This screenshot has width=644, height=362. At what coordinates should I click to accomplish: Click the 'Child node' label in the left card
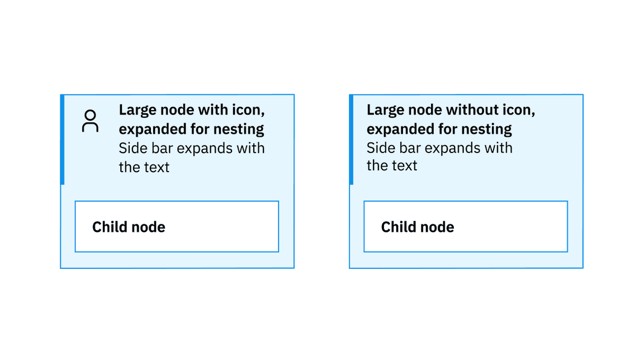click(129, 227)
